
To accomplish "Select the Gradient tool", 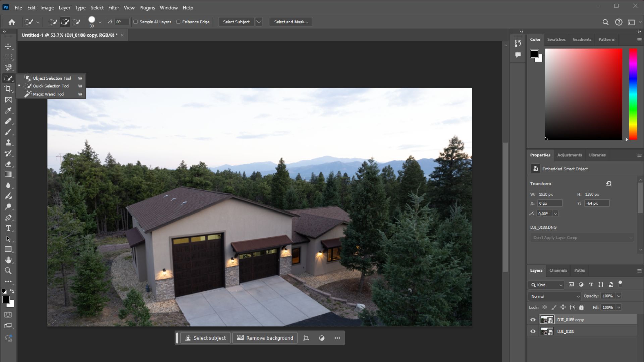I will [8, 174].
